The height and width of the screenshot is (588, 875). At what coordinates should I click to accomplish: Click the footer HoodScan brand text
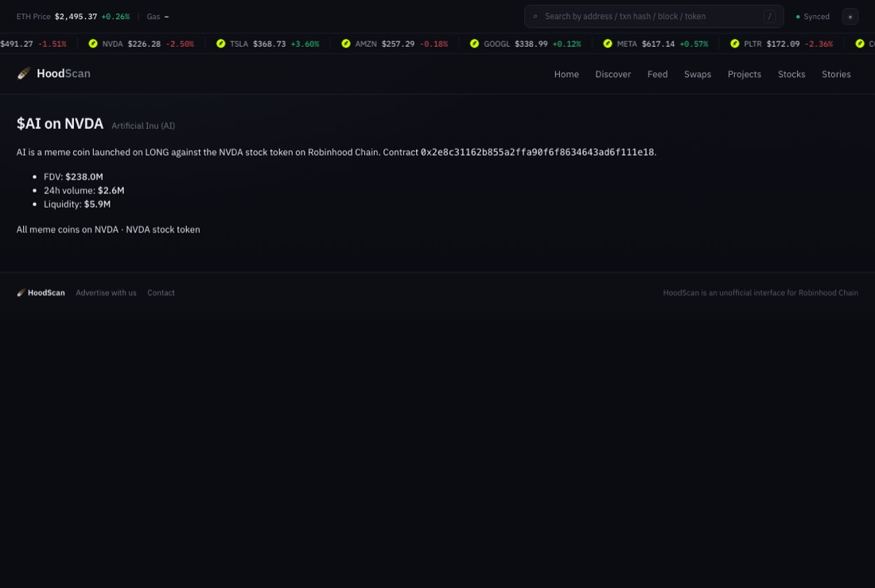pos(46,293)
